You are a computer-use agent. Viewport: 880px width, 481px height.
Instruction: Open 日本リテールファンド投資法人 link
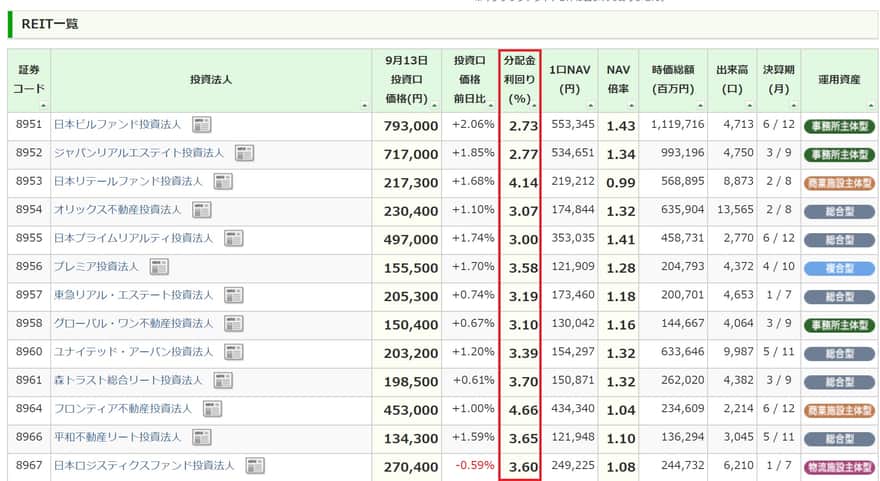coord(128,181)
